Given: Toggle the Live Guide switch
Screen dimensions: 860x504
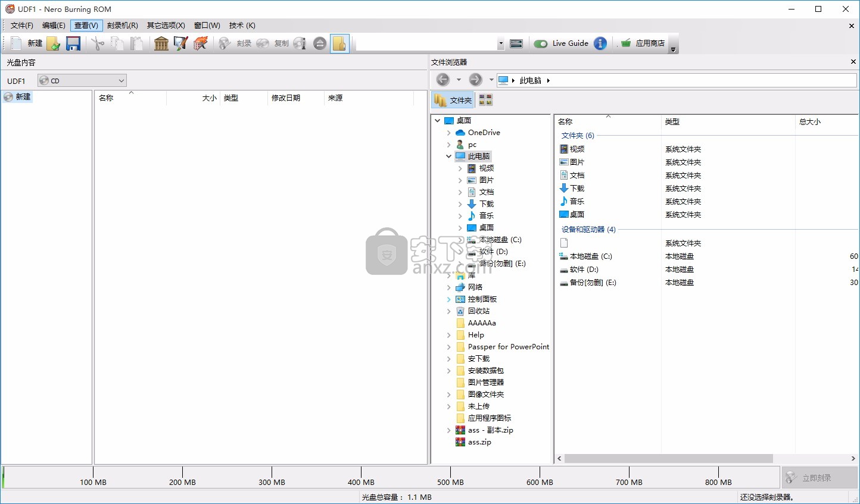Looking at the screenshot, I should pos(541,43).
